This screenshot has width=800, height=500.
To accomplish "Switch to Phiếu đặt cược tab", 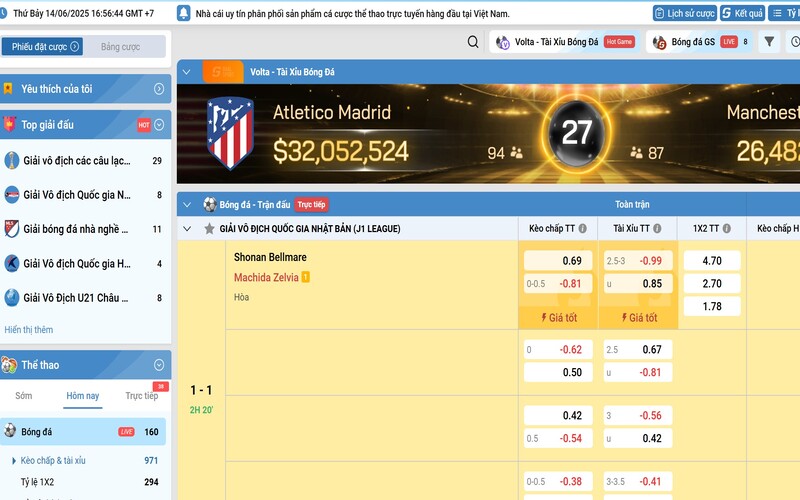I will pos(43,46).
